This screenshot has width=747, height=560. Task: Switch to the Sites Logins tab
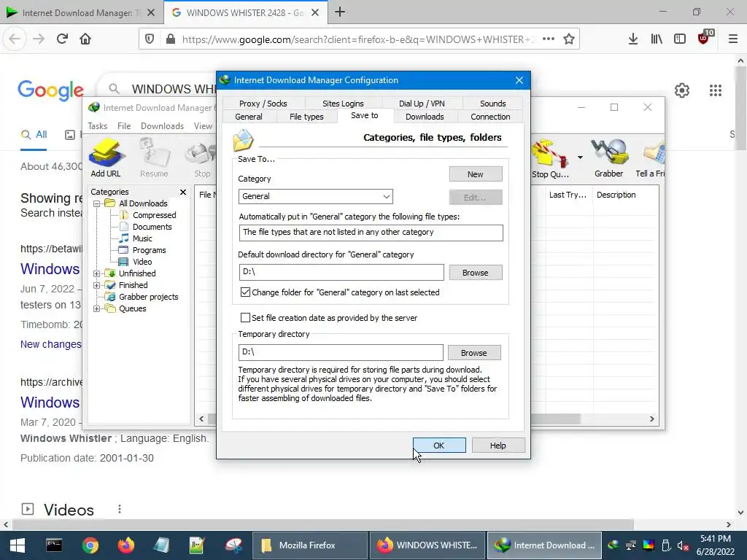(x=343, y=104)
